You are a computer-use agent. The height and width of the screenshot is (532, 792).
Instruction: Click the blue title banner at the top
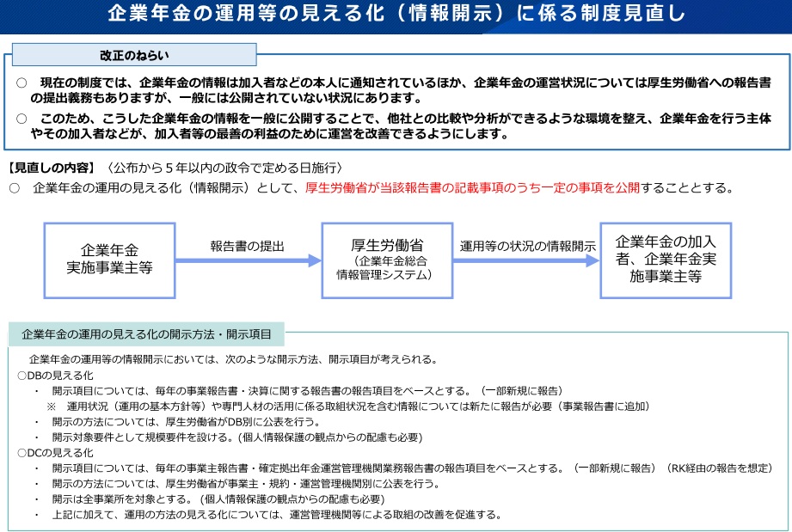396,15
